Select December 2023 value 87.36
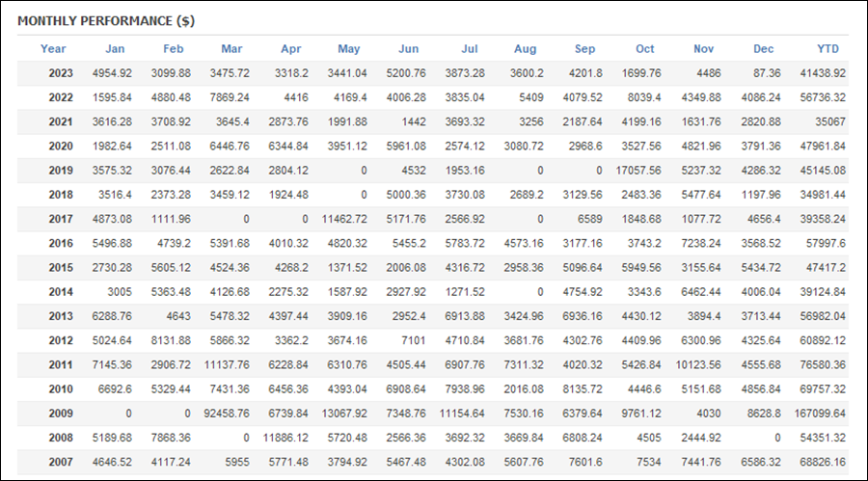This screenshot has width=868, height=481. pyautogui.click(x=768, y=73)
